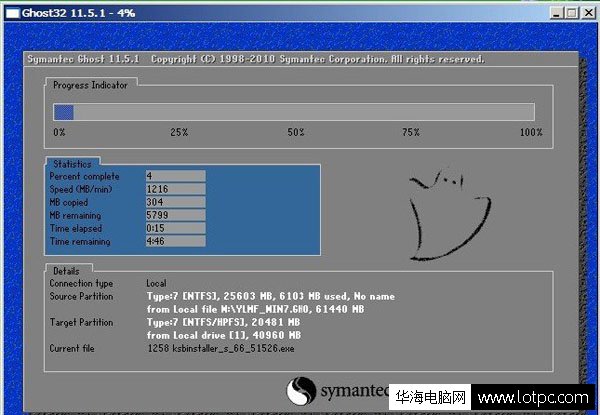This screenshot has width=600, height=415.
Task: Click the target Type:7 [NTFS/HPFS] 20481 MB line
Action: pos(223,322)
